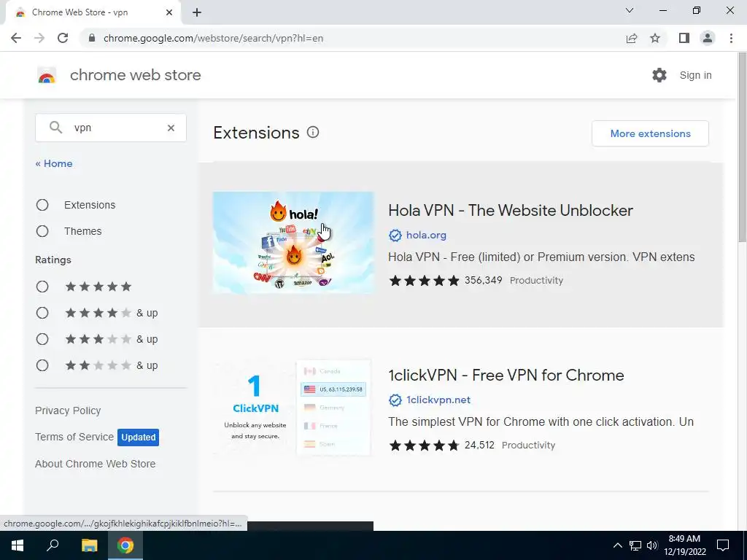Select the Themes filter radio

[x=42, y=231]
